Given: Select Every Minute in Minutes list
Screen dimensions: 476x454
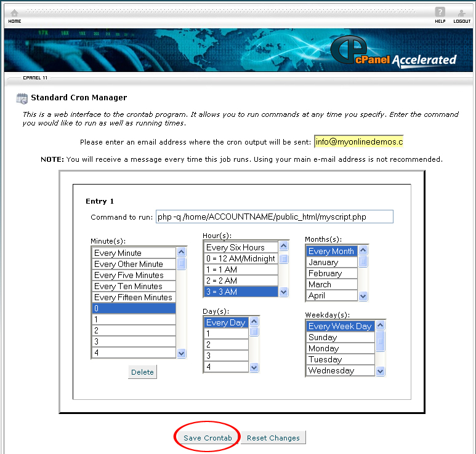Looking at the screenshot, I should 134,253.
